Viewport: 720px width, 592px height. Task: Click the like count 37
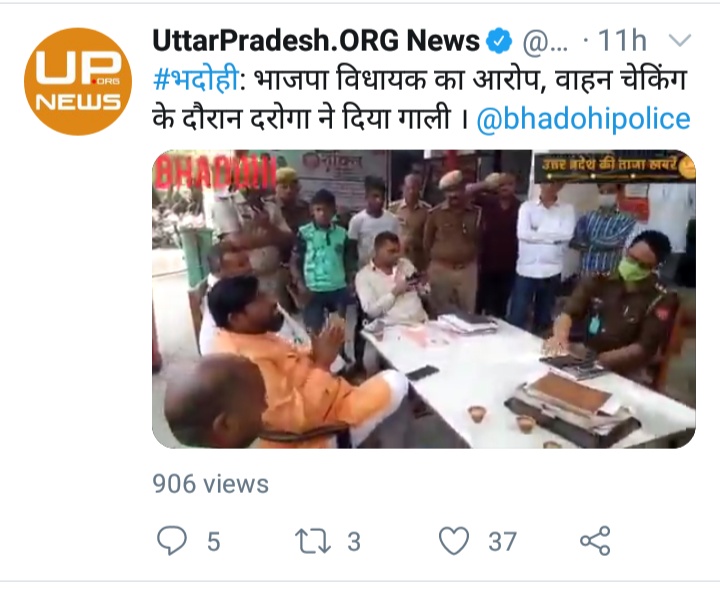tap(502, 541)
